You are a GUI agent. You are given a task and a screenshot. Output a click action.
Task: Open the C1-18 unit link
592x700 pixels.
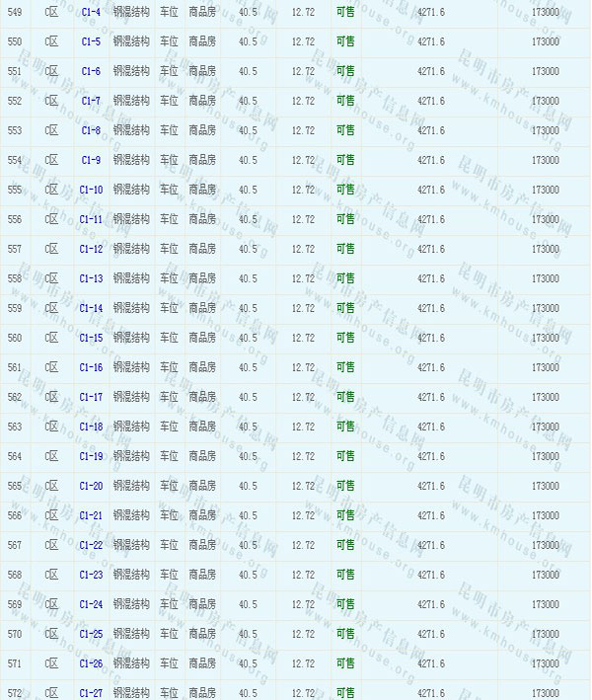point(91,427)
